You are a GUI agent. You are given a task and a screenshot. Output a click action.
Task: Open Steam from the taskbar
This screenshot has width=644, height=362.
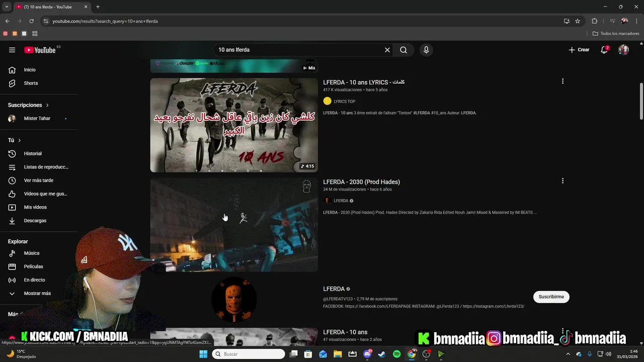(382, 354)
